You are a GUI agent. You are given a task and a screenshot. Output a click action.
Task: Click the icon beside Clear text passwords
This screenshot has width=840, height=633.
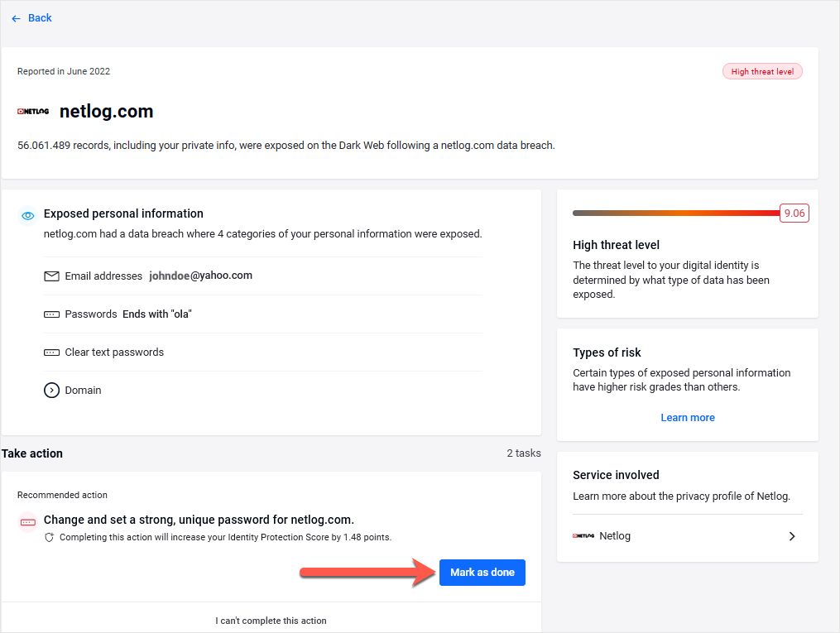(x=51, y=352)
